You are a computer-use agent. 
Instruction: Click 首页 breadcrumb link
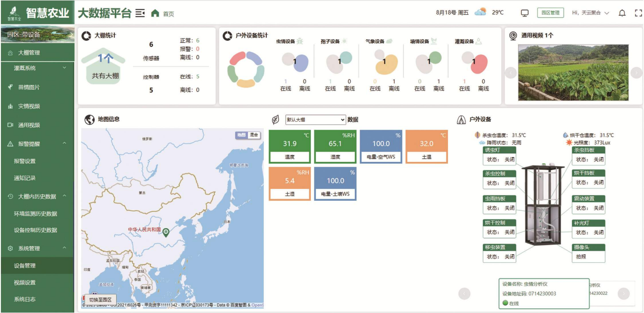pyautogui.click(x=168, y=14)
